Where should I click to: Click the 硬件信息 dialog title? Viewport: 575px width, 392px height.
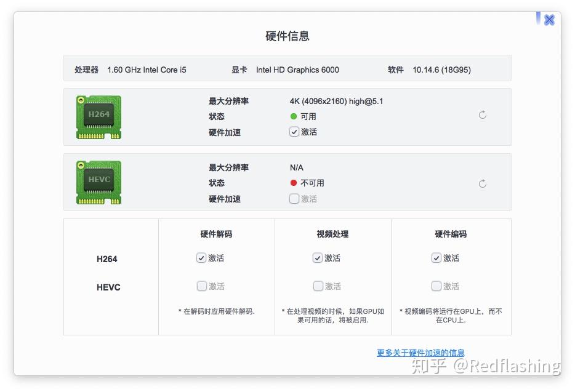287,36
